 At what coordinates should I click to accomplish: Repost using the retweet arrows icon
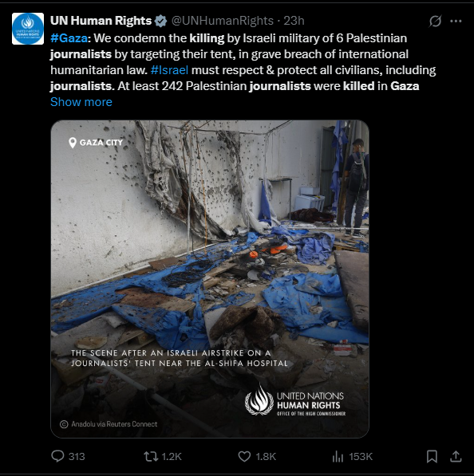151,456
